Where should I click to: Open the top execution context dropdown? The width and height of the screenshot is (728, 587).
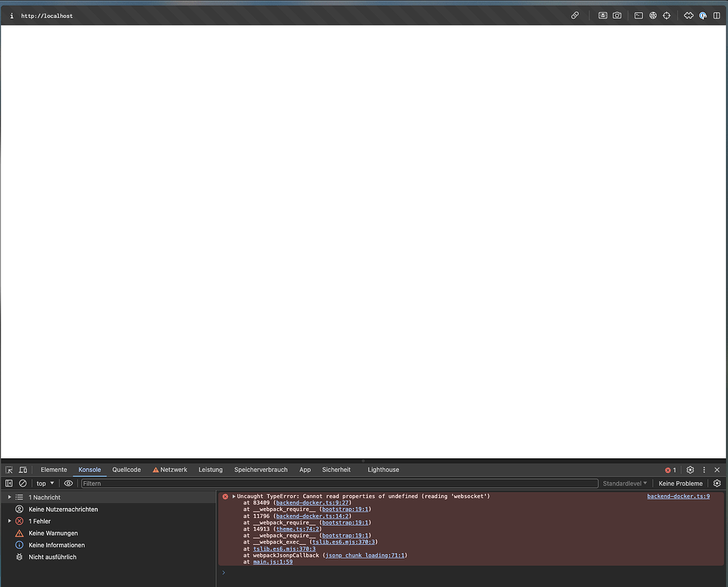[45, 483]
